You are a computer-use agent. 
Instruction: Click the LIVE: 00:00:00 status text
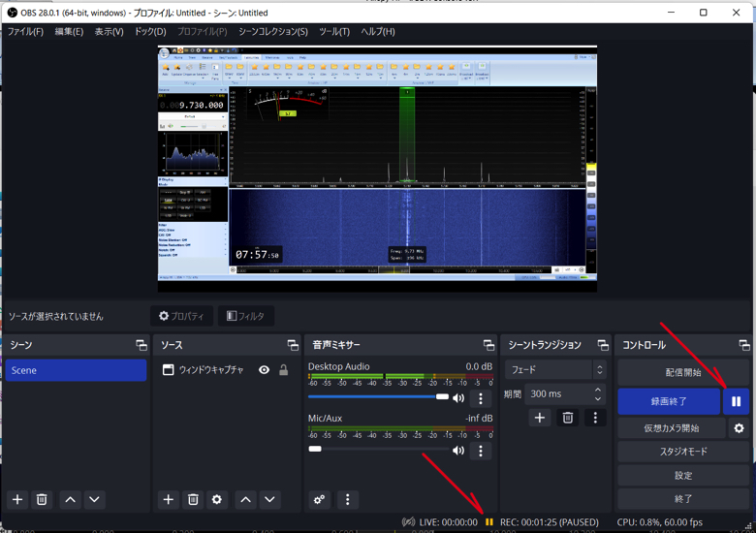click(x=449, y=522)
